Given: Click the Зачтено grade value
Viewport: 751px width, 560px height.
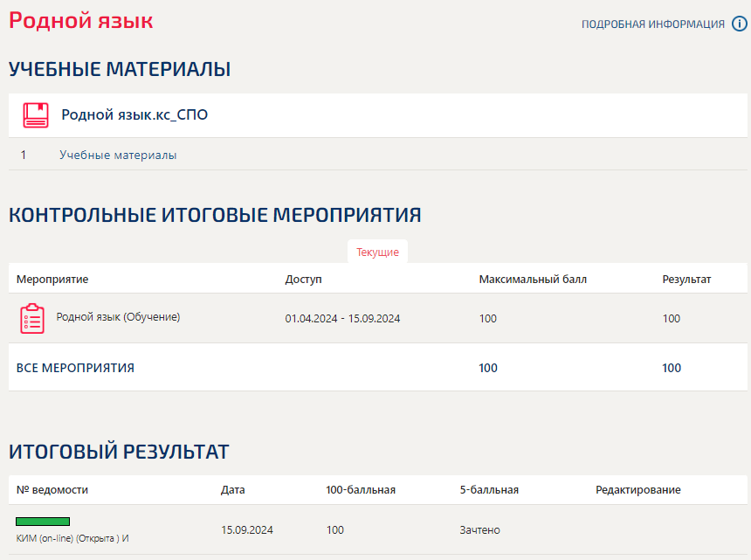Looking at the screenshot, I should click(480, 529).
